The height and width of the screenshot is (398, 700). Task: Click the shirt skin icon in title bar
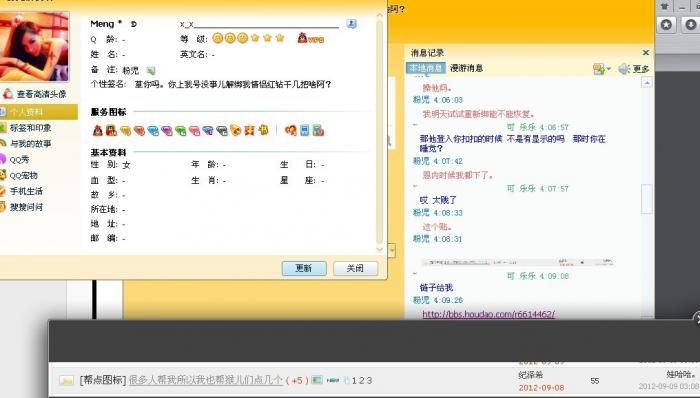coord(665,6)
